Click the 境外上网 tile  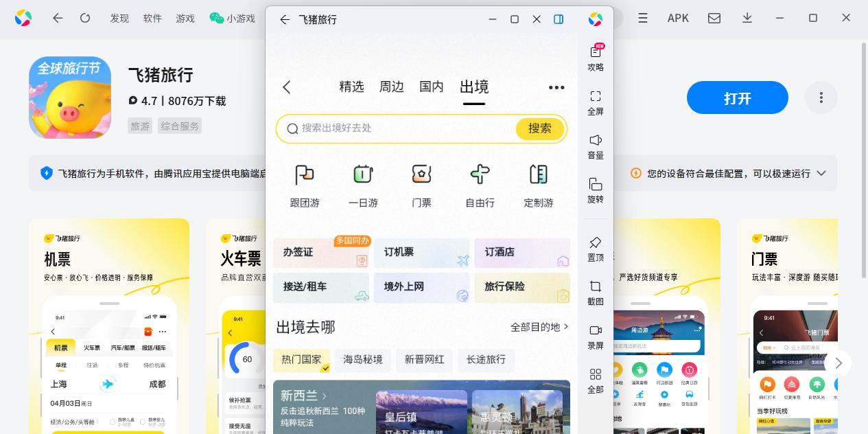coord(421,287)
